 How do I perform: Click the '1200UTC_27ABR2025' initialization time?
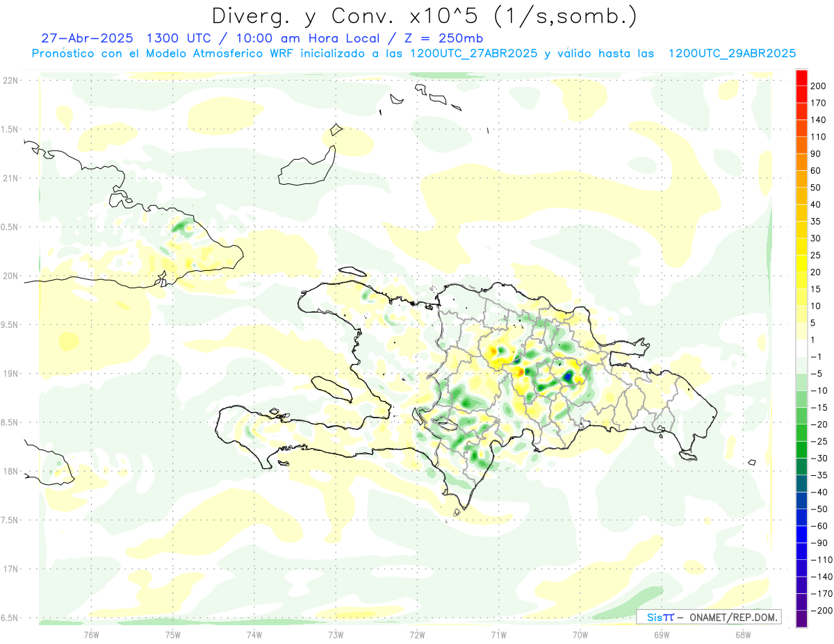[473, 53]
